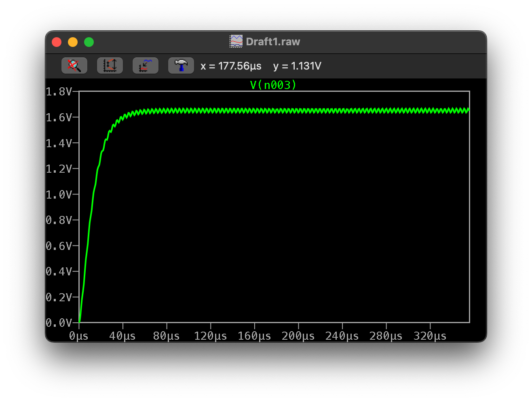Viewport: 532px width, 402px height.
Task: Minimize the window with the yellow button
Action: click(73, 42)
